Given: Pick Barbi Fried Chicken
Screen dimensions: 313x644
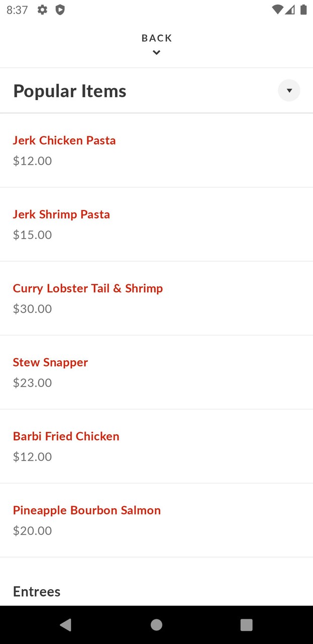Looking at the screenshot, I should click(66, 436).
